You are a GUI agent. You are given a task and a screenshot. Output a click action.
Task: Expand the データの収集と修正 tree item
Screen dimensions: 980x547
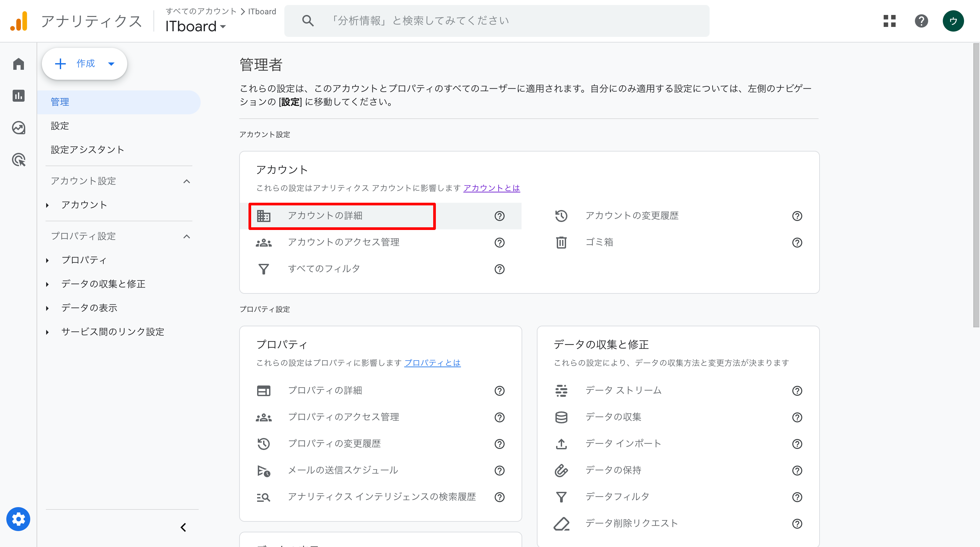pyautogui.click(x=47, y=284)
